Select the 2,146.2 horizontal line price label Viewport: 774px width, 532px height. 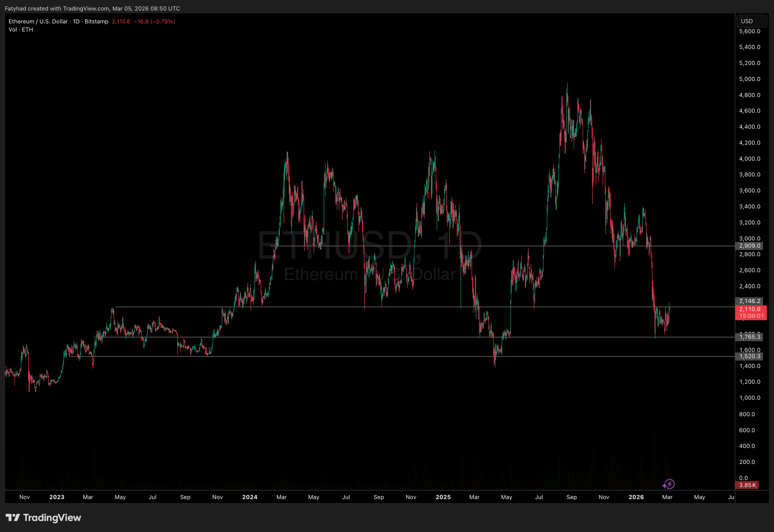coord(749,301)
